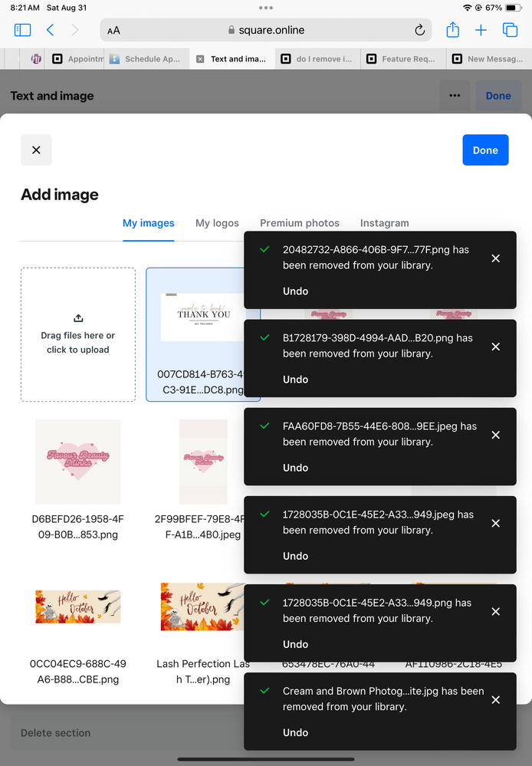Image resolution: width=532 pixels, height=766 pixels.
Task: Toggle the Safari sidebar icon
Action: [22, 31]
